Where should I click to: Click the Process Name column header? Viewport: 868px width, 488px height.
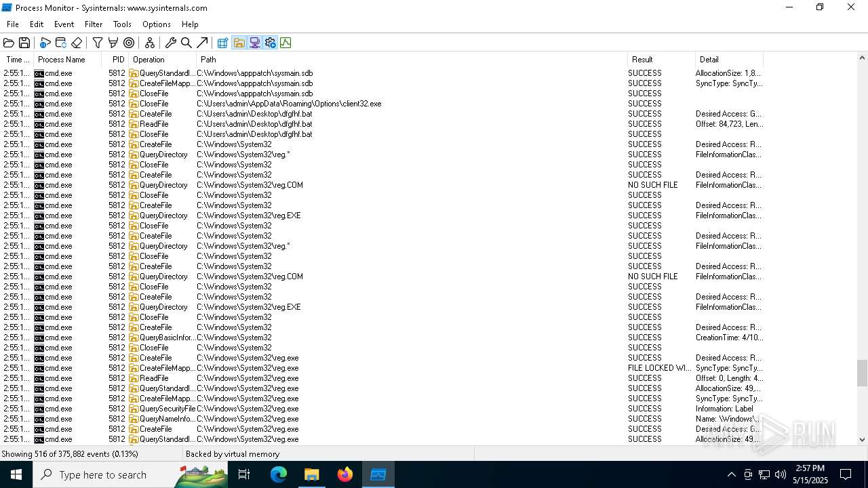pyautogui.click(x=68, y=60)
